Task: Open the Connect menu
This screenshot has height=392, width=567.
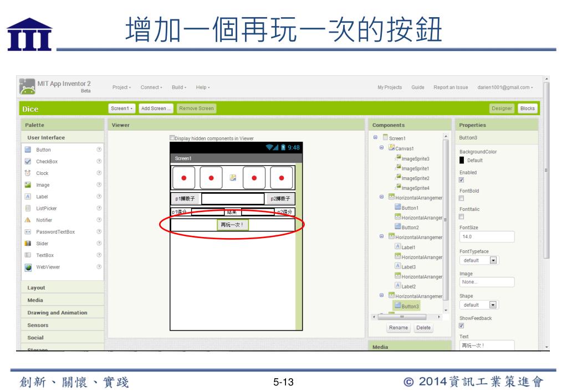Action: (x=151, y=87)
